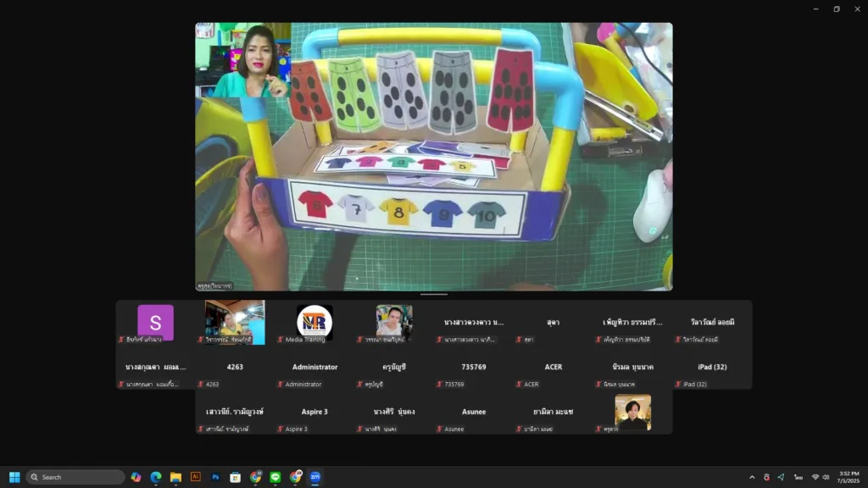The height and width of the screenshot is (488, 868).
Task: Open Zoom from the taskbar
Action: [314, 477]
